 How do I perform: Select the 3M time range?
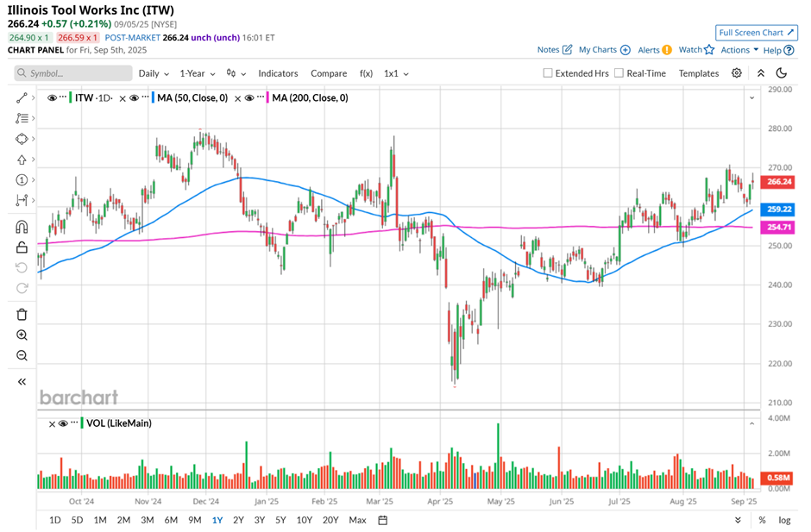(148, 520)
